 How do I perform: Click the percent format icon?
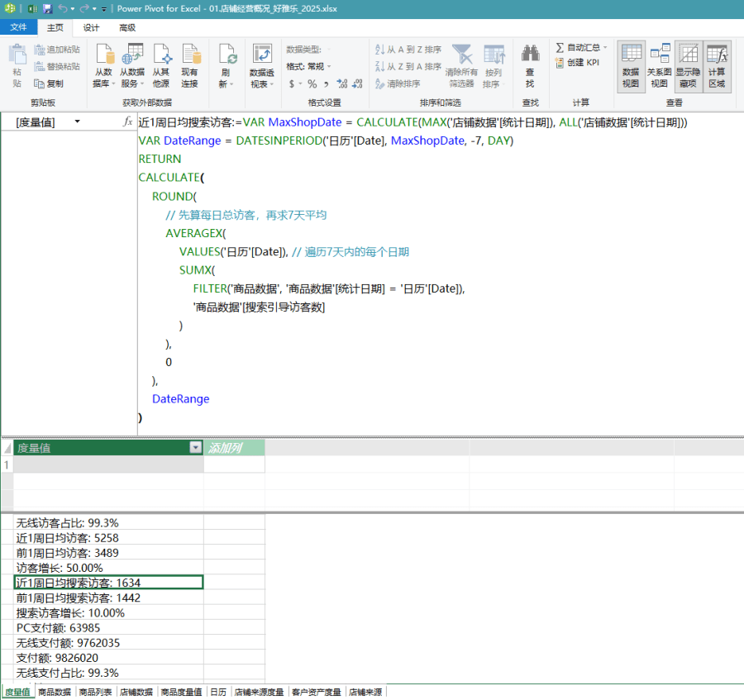[x=312, y=83]
